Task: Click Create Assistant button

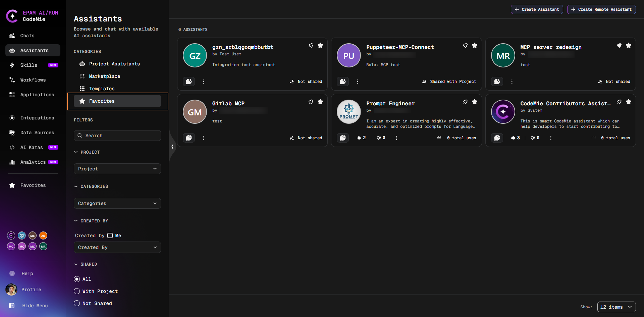Action: click(x=537, y=9)
